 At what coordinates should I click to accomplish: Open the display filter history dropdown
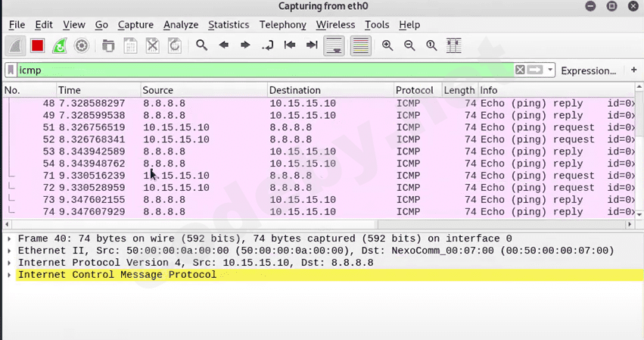point(551,70)
